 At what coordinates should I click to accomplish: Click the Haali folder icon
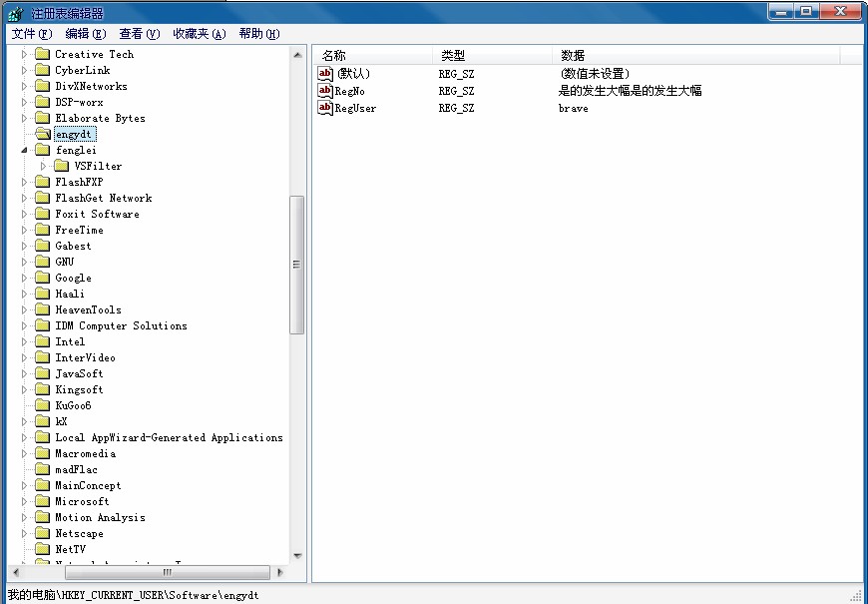coord(42,294)
